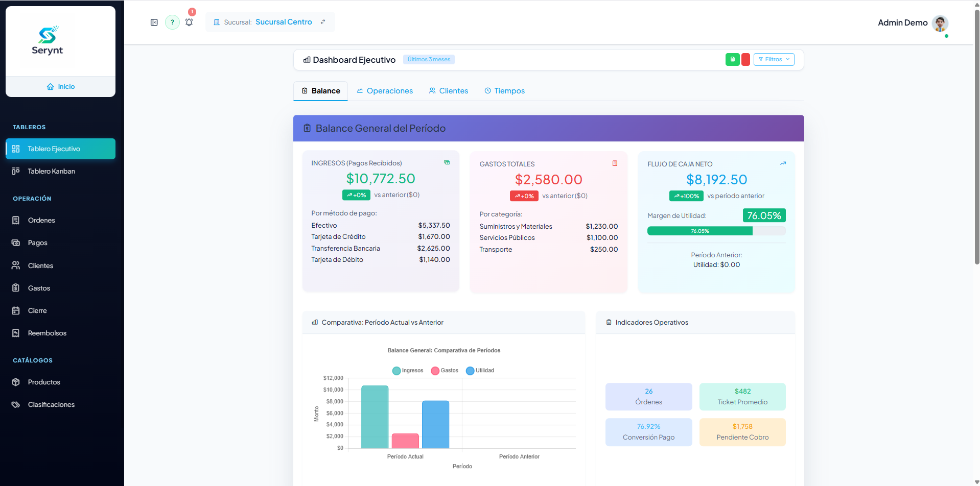The height and width of the screenshot is (486, 980).
Task: Click the help question mark icon
Action: 172,22
